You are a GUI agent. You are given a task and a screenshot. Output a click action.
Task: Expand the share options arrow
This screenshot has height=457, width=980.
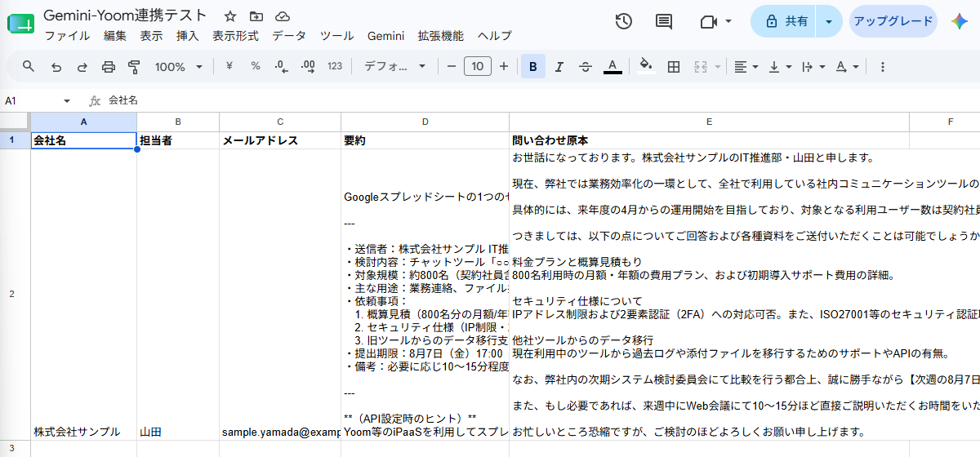(x=828, y=21)
